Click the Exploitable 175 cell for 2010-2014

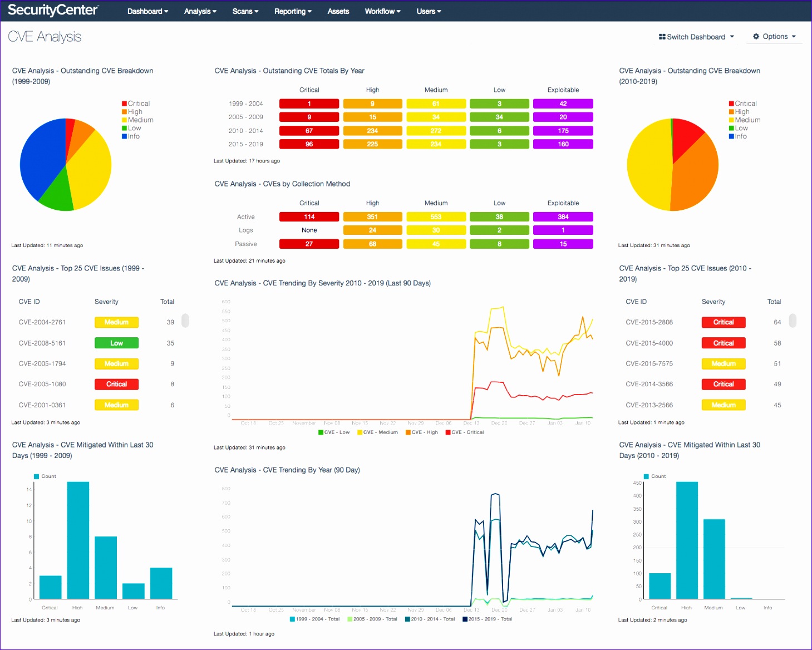[563, 130]
